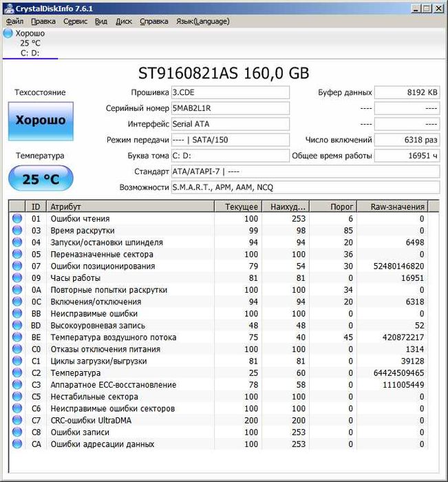This screenshot has width=448, height=482.
Task: Select the CRC-ошибки UltraDMA attribute name
Action: pos(91,420)
